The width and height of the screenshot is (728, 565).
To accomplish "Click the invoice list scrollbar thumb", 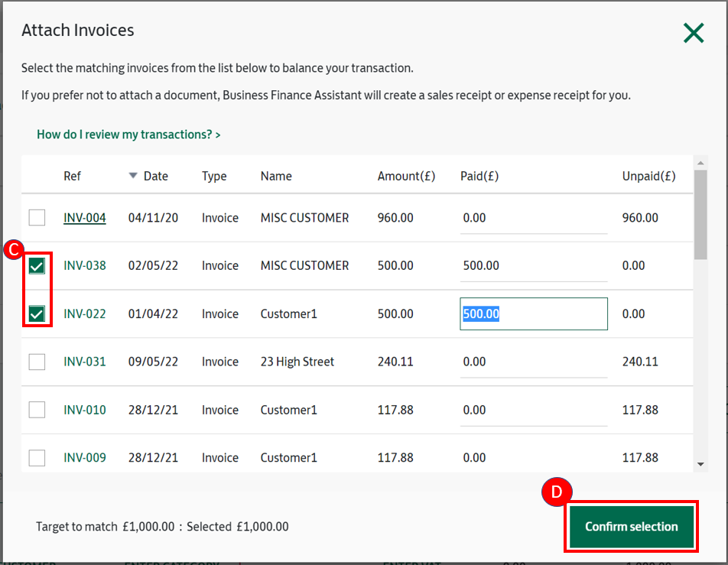I will [700, 215].
